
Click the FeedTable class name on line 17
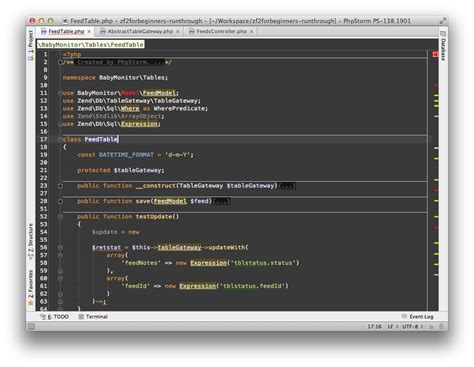pos(101,139)
